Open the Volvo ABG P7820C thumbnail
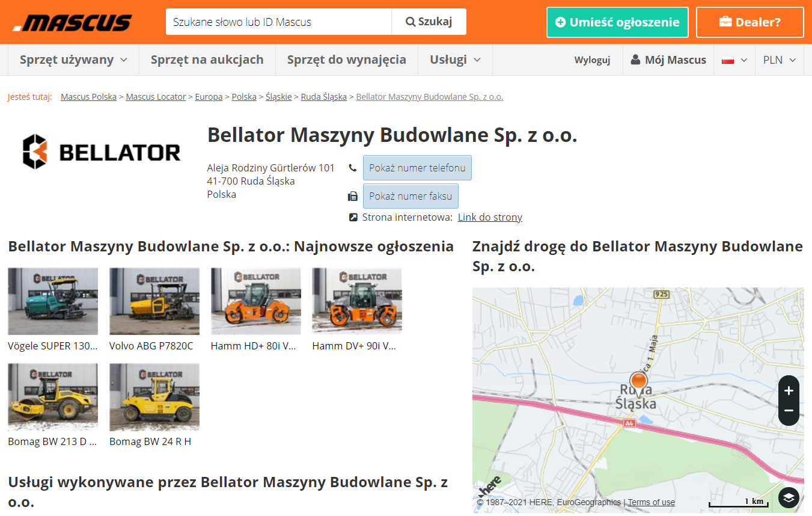This screenshot has width=812, height=516. [x=154, y=301]
